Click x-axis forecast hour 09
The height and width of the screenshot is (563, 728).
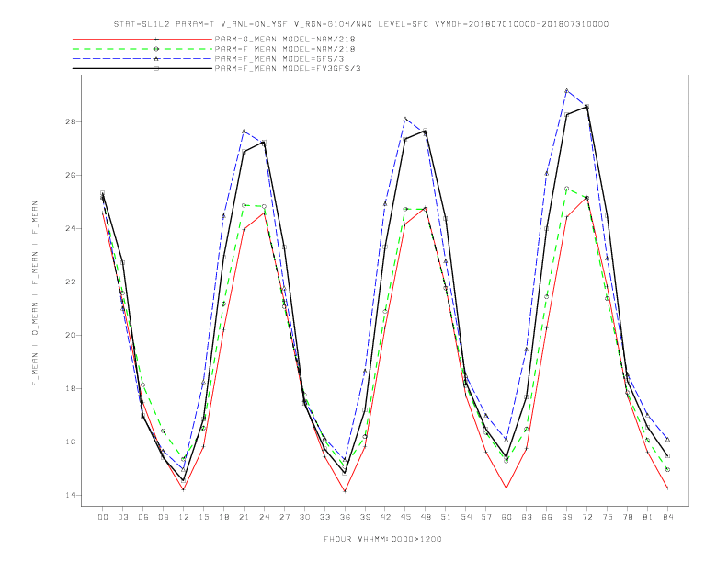[x=163, y=517]
